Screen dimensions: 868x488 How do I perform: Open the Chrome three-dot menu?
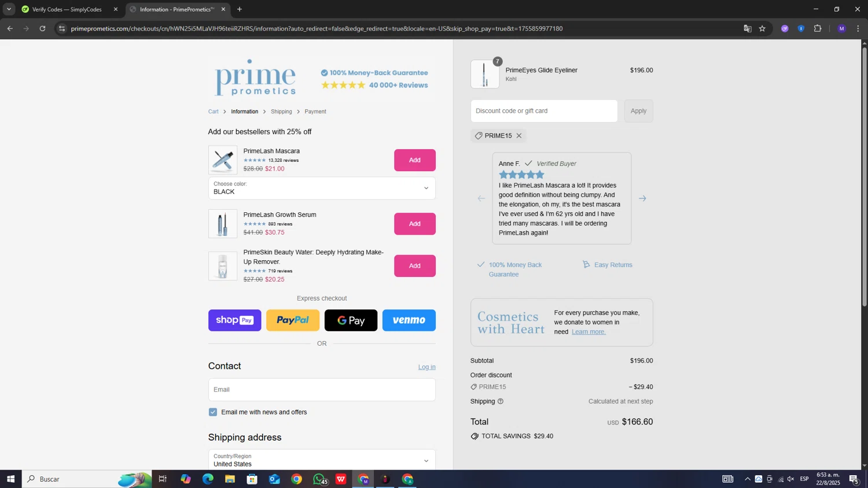858,28
